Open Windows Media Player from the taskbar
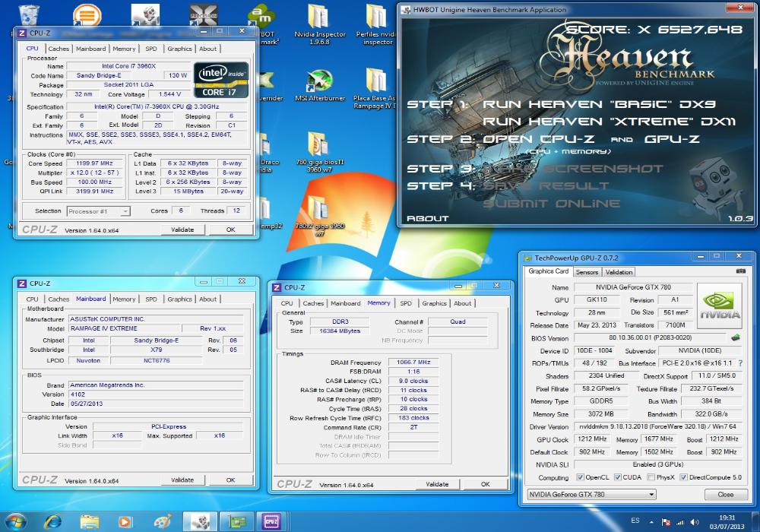The width and height of the screenshot is (760, 532). (125, 521)
